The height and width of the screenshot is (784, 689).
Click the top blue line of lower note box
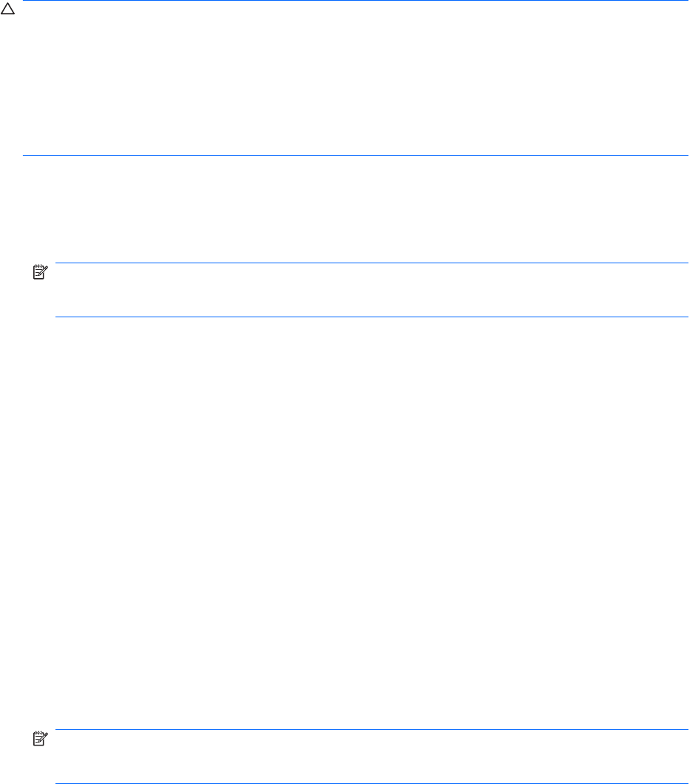tap(372, 729)
